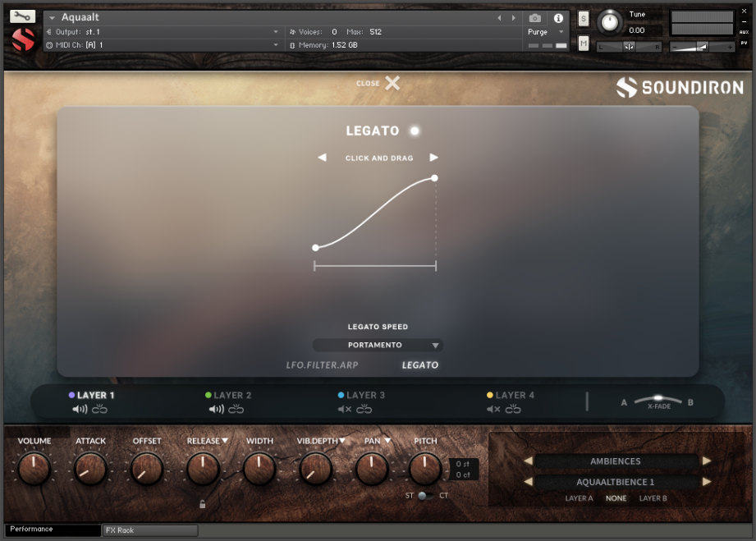Open the Kontakt snapshot camera icon
The image size is (756, 541).
[534, 16]
